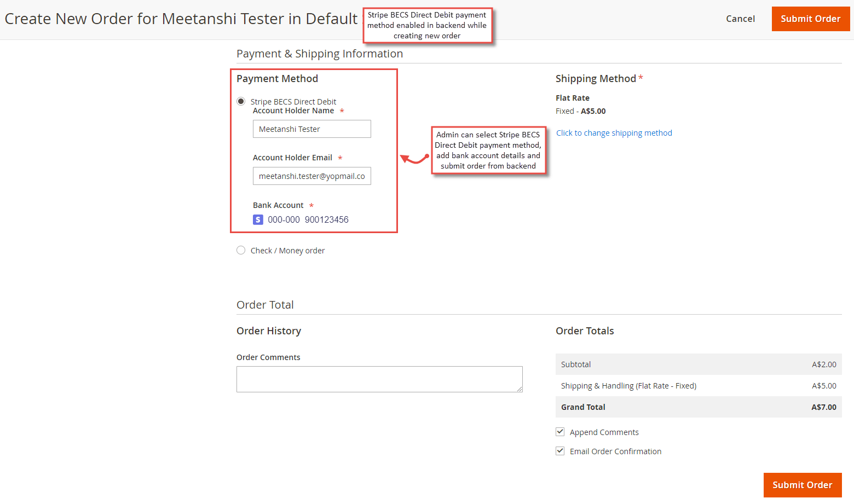Open Click to change shipping method link
Screen dimensions: 854x504
pyautogui.click(x=614, y=132)
